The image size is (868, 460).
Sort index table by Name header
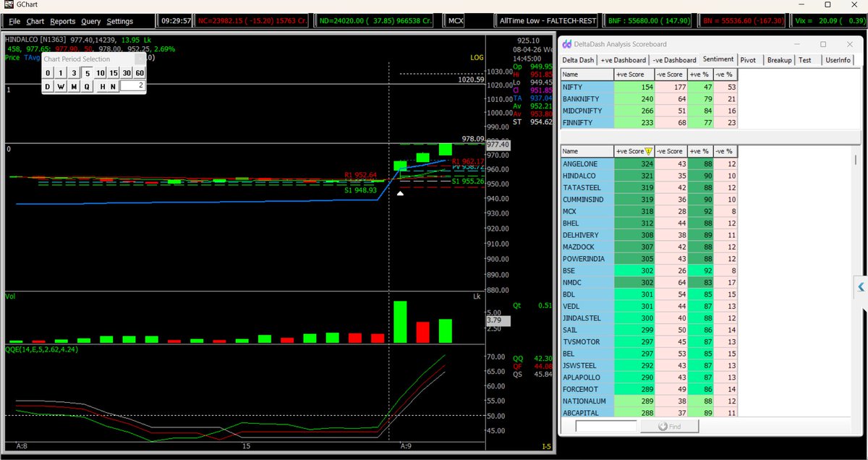coord(587,74)
